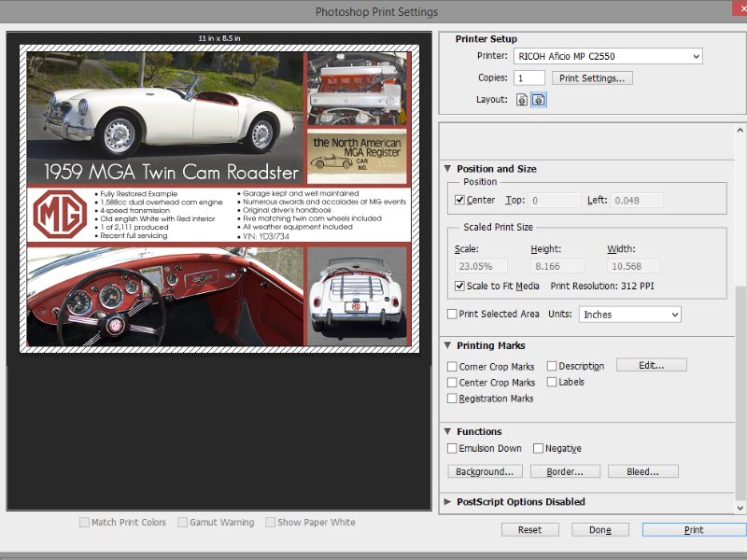Click the Print button
Screen dimensions: 747x560
693,530
